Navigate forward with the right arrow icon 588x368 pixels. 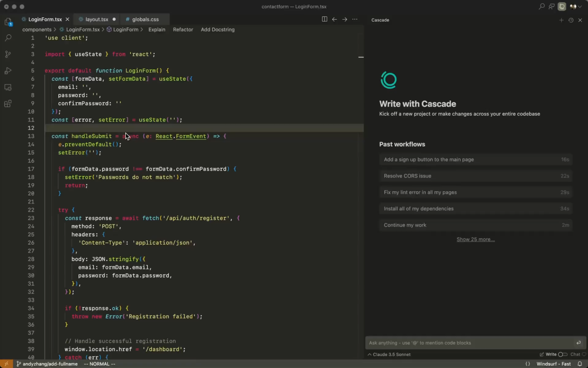345,19
